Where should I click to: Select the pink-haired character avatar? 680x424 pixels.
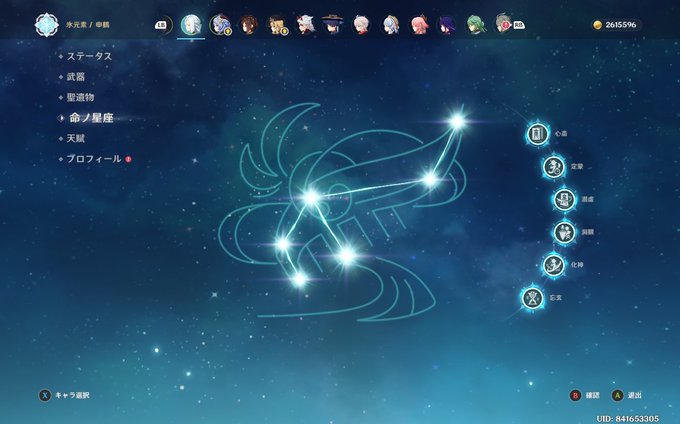pos(419,25)
